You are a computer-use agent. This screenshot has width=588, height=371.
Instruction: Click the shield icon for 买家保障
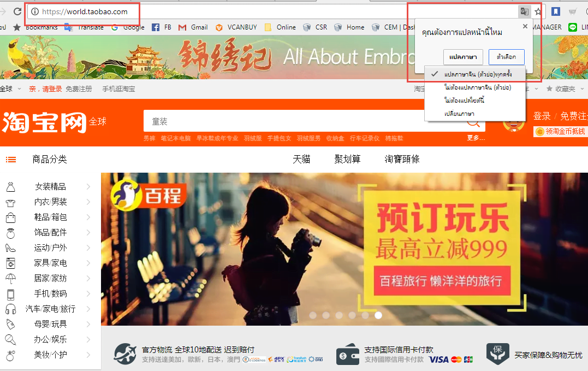pos(497,354)
